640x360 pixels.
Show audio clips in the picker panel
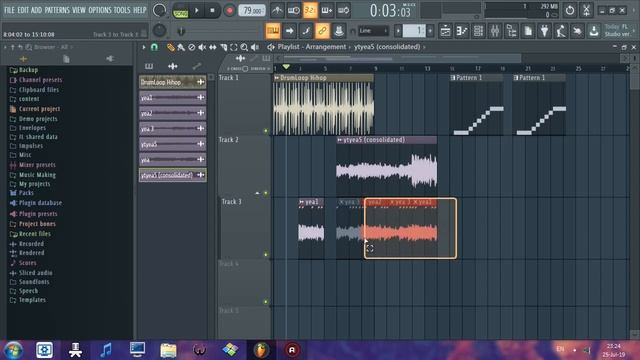(x=173, y=66)
